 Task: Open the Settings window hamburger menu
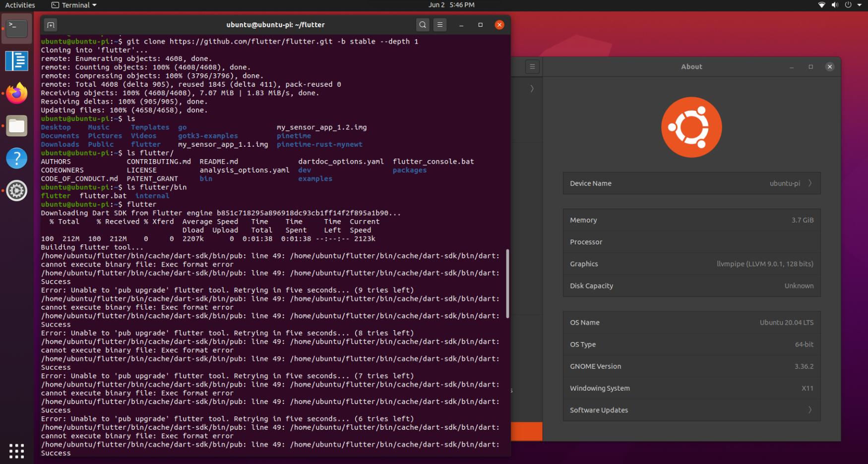532,66
